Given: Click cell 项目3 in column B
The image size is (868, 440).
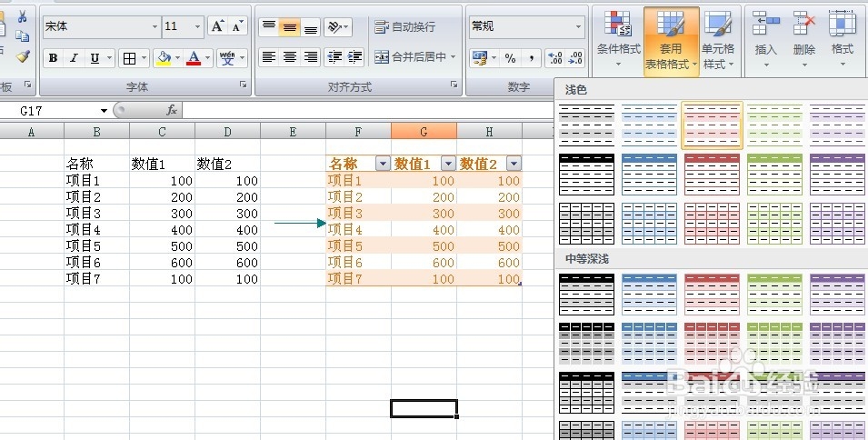Looking at the screenshot, I should pyautogui.click(x=96, y=213).
